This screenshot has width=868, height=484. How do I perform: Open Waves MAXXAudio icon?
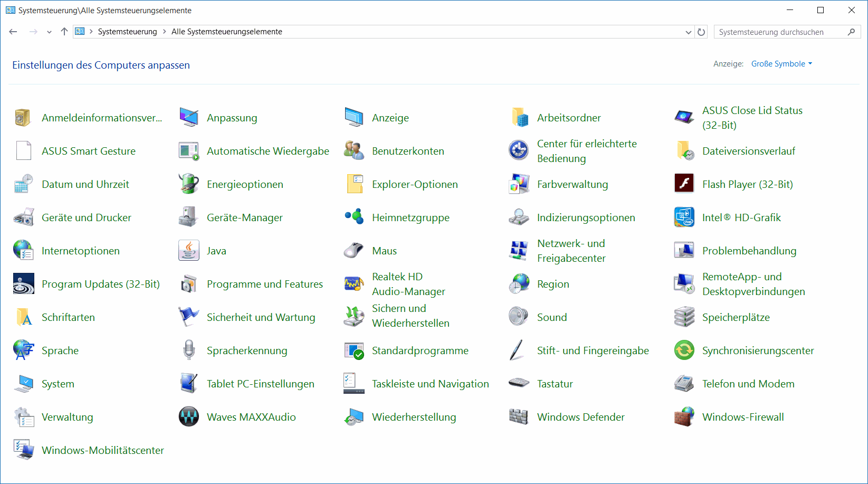[x=188, y=417]
